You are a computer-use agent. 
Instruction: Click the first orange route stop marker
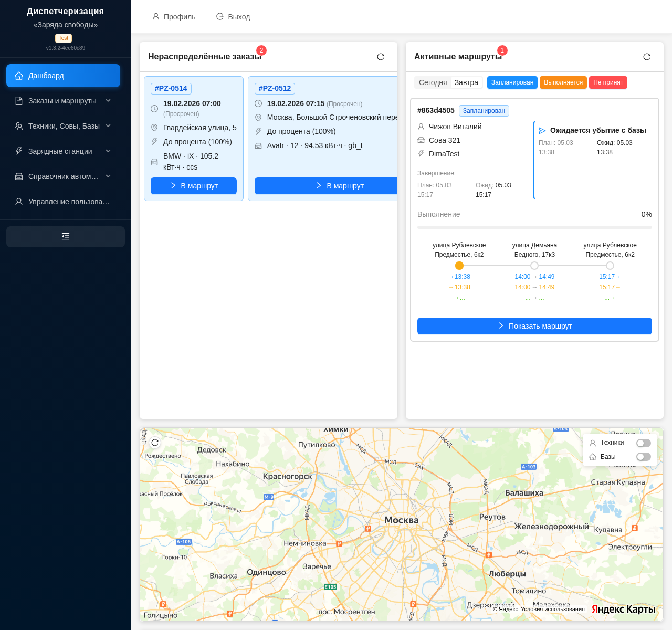click(459, 266)
